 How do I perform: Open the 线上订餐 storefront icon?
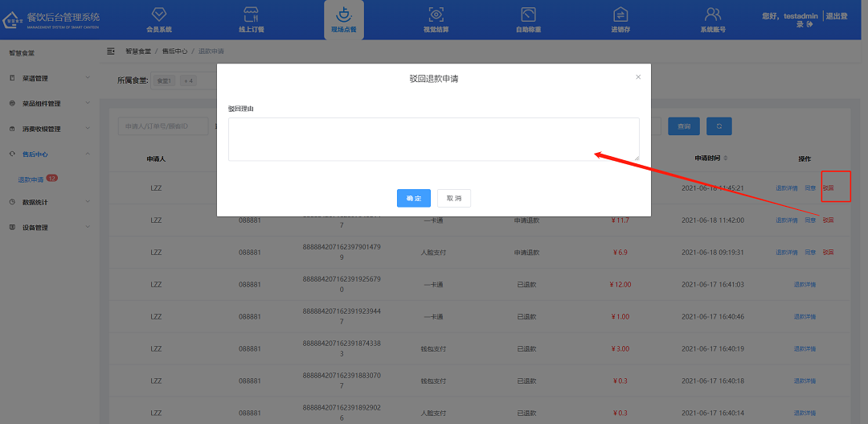tap(251, 15)
